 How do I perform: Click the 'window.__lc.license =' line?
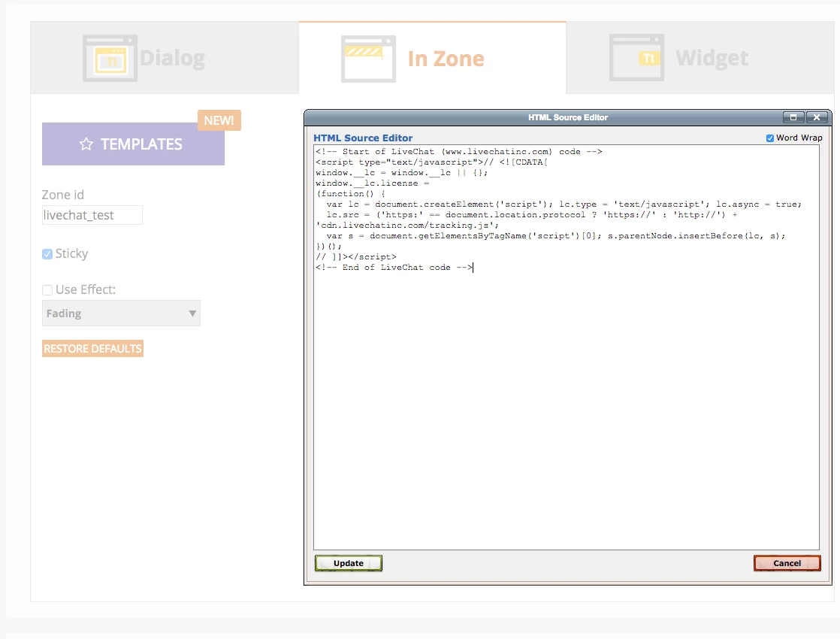[x=373, y=183]
